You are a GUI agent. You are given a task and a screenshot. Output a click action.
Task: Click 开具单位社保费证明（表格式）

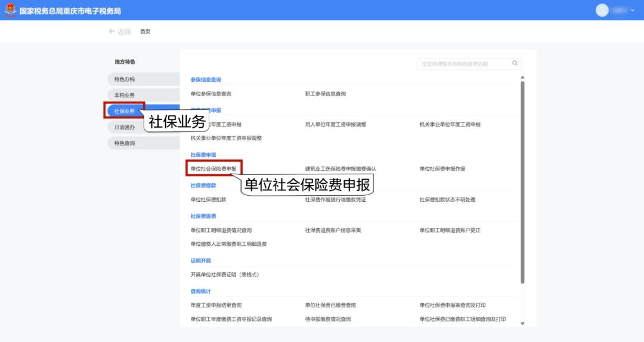pos(224,275)
